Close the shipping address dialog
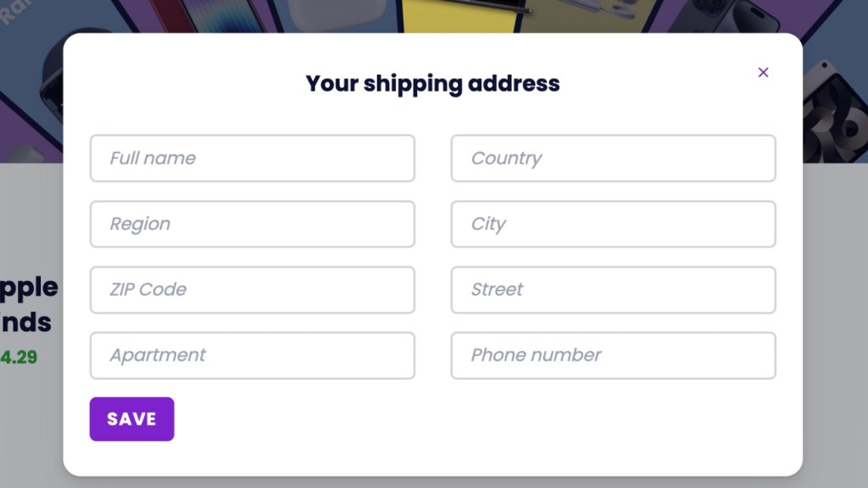Viewport: 868px width, 488px height. tap(763, 73)
